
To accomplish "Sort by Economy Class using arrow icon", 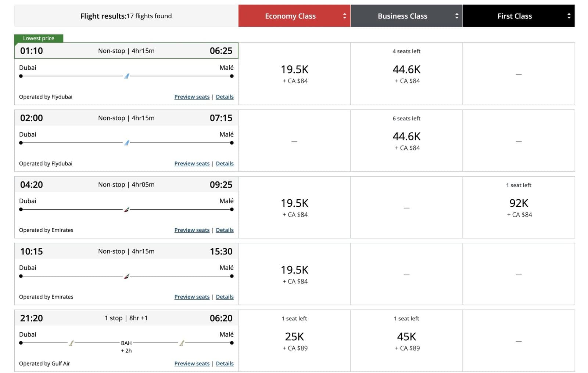I will (344, 16).
